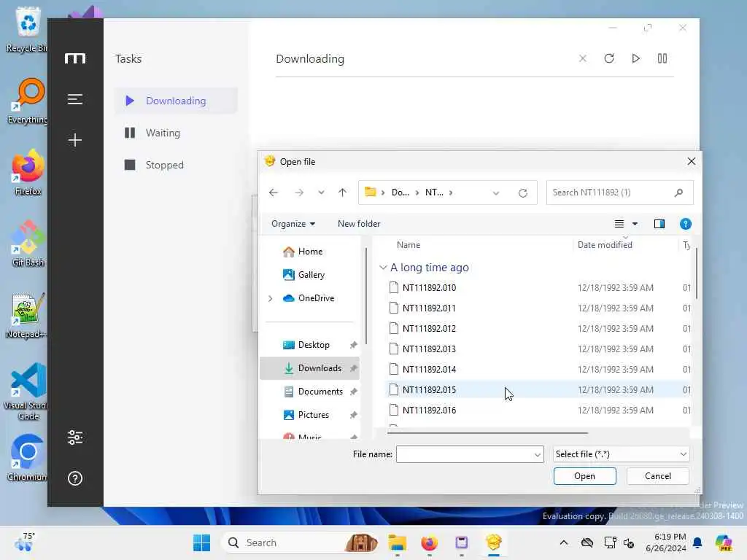
Task: Select Desktop in navigation pane
Action: (309, 345)
